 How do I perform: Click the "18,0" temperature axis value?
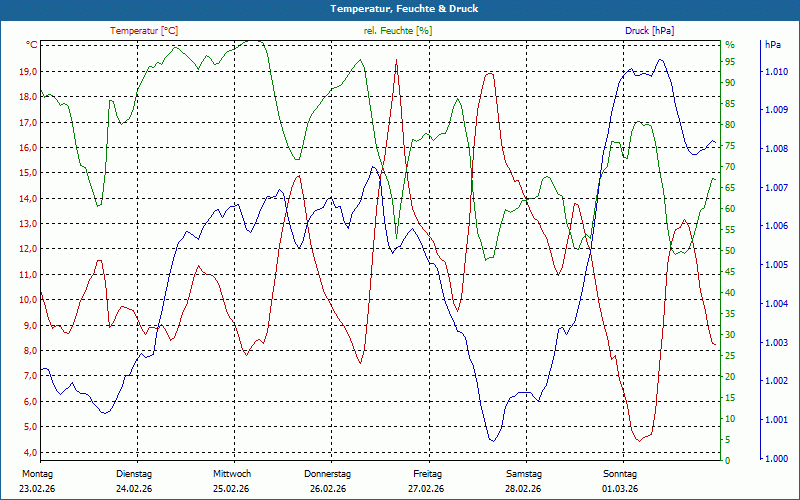(29, 97)
